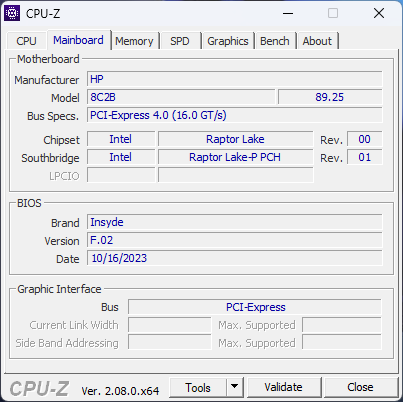Select the Bus Specs PCI-Express 4.0 field
The width and height of the screenshot is (403, 402).
tap(235, 115)
